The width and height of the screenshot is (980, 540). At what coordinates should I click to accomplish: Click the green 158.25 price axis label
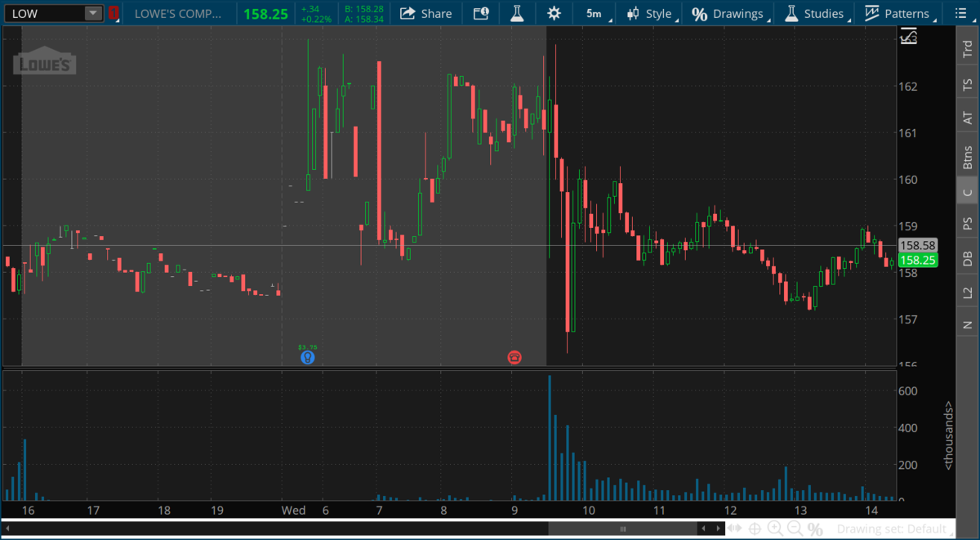click(x=916, y=261)
